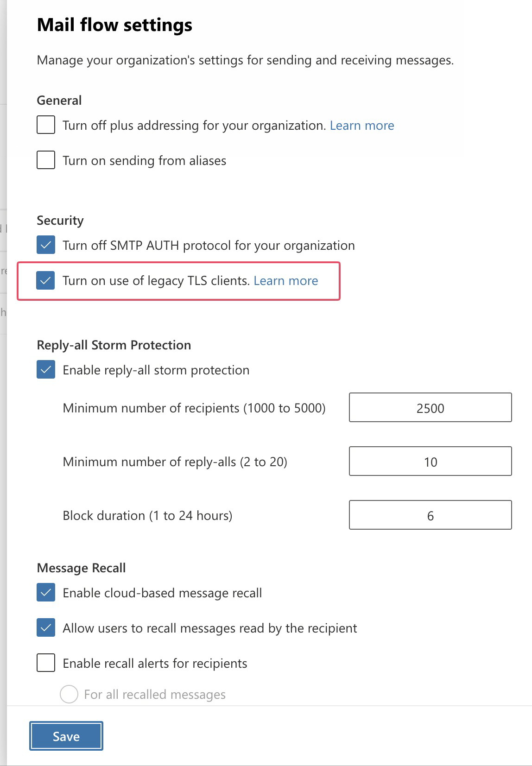
Task: Enable Turn on sending from aliases
Action: (x=46, y=160)
